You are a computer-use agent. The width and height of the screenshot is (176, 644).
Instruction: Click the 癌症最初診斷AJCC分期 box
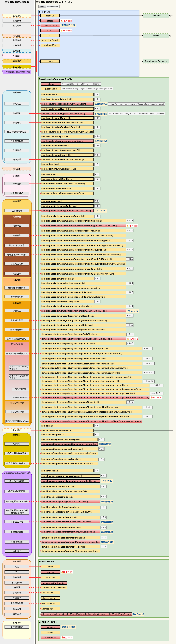click(x=17, y=501)
